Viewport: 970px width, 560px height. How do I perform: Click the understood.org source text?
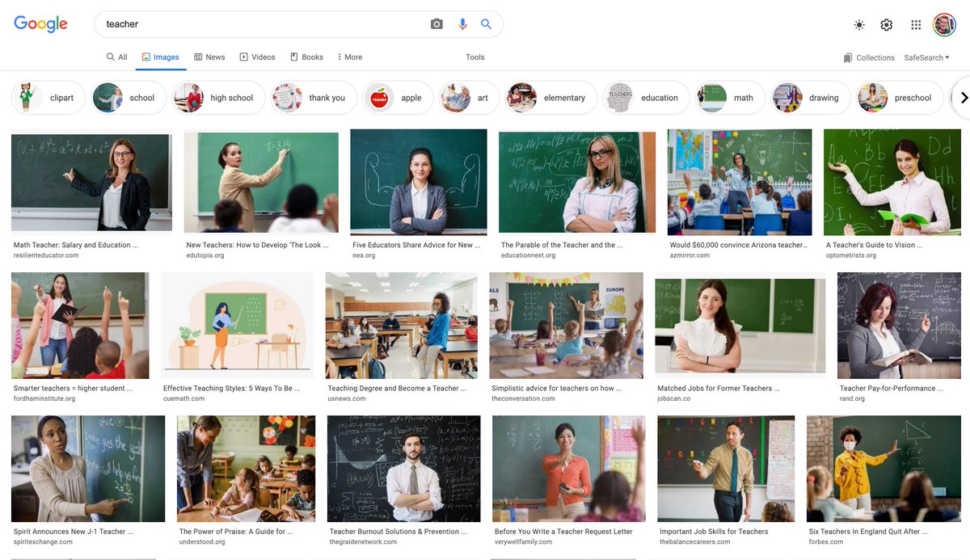click(202, 541)
